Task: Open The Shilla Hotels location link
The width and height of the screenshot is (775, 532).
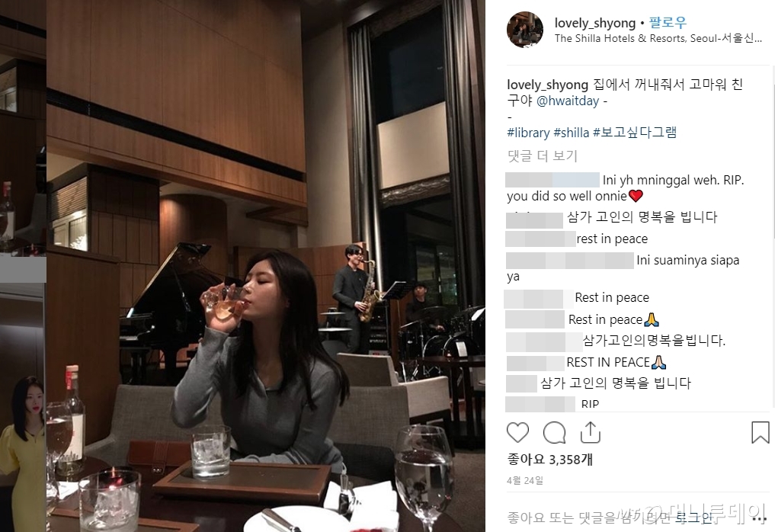Action: [658, 38]
